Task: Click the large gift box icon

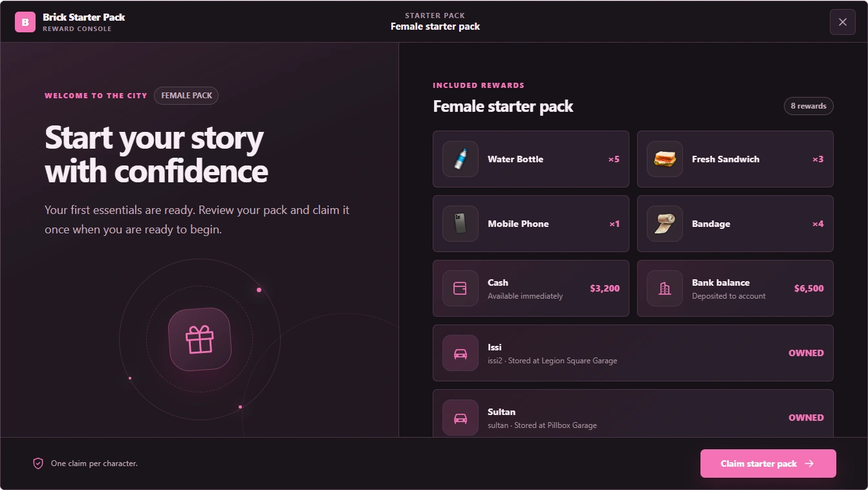Action: pyautogui.click(x=200, y=339)
